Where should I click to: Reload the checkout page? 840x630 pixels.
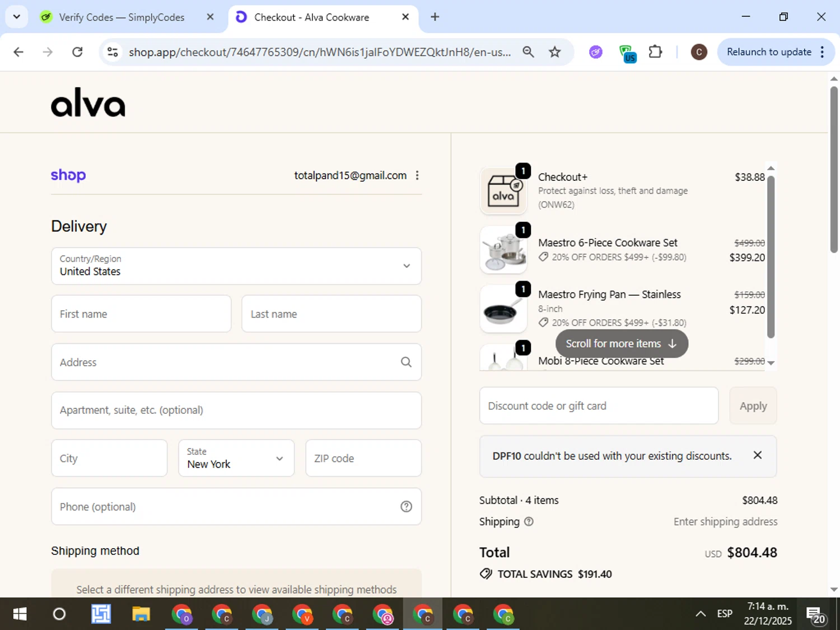[x=77, y=52]
